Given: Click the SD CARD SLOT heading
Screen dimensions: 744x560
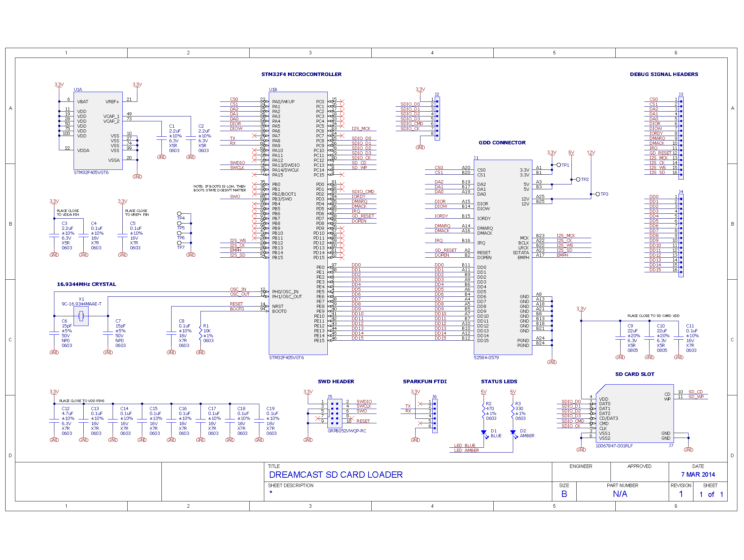Looking at the screenshot, I should (x=635, y=374).
